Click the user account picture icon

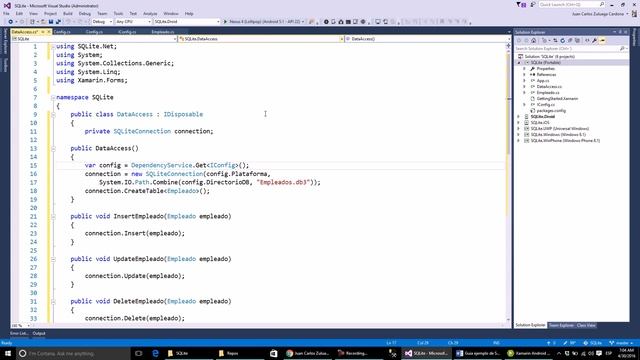point(634,13)
